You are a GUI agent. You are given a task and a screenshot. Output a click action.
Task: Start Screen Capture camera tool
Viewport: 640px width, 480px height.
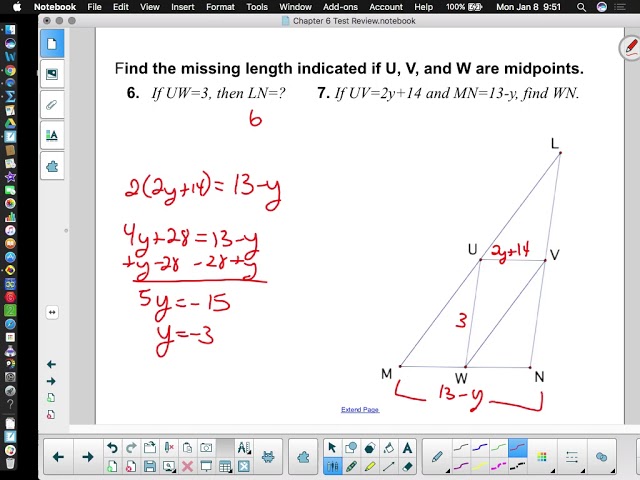206,448
